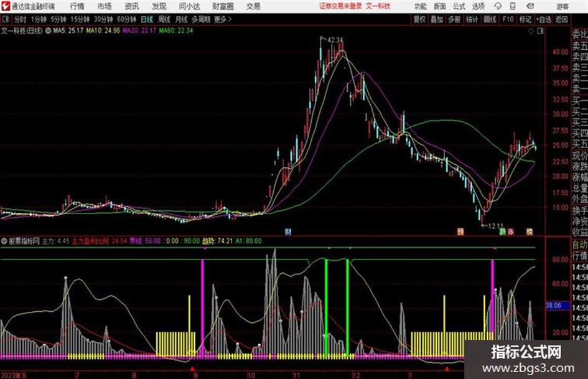The width and height of the screenshot is (588, 379).
Task: Switch to 分时 chart period
Action: [x=20, y=19]
